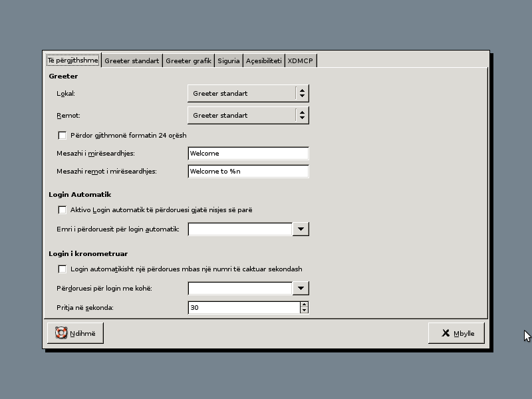
Task: Click the automatic login username text field
Action: [x=240, y=229]
